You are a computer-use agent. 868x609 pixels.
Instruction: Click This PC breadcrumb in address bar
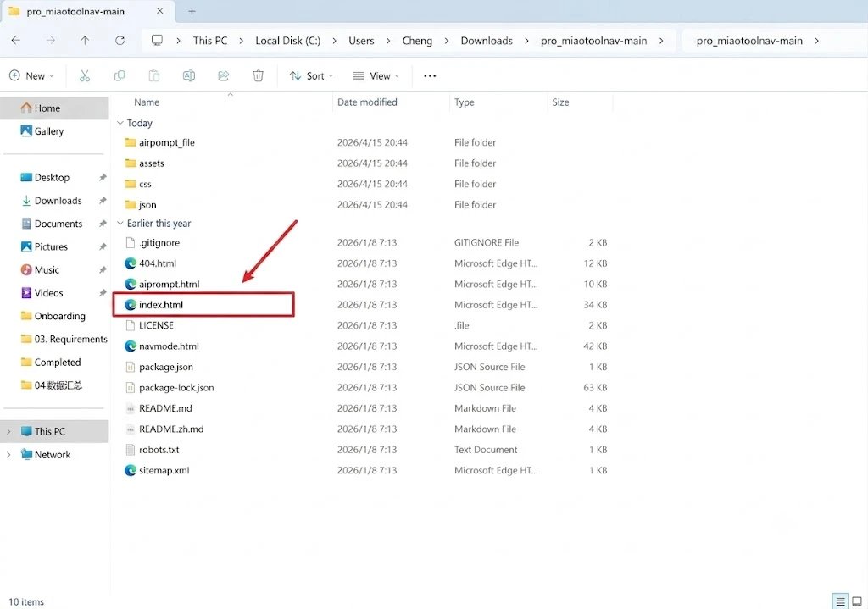[210, 41]
